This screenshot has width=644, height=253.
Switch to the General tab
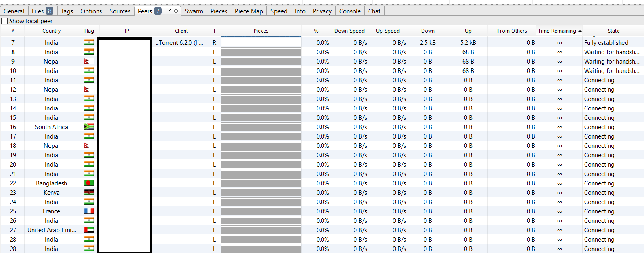(14, 11)
